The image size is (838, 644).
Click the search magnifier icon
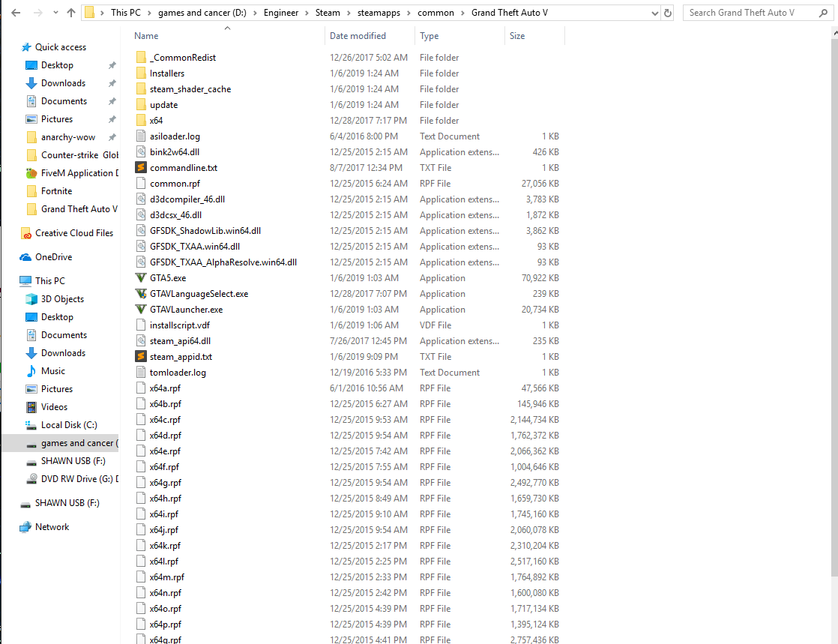click(x=823, y=13)
